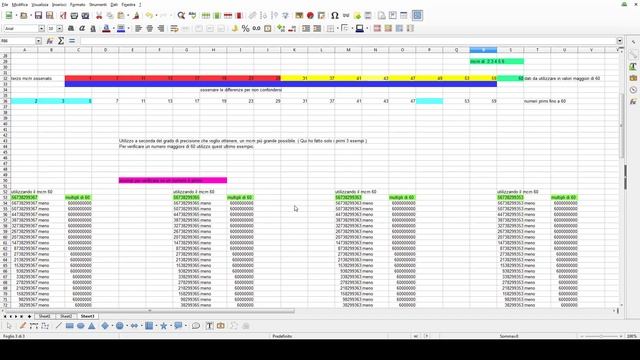This screenshot has height=360, width=640.
Task: Click the background highlight color swatch
Action: (x=121, y=29)
